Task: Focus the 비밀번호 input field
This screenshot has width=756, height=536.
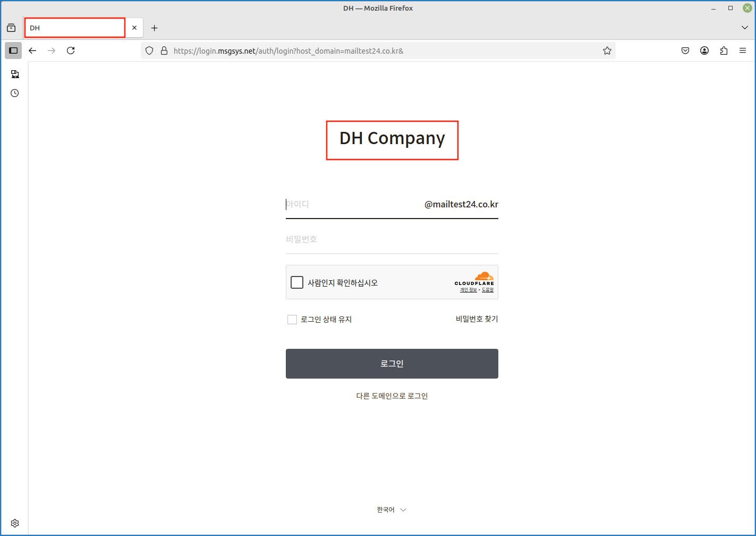Action: coord(392,239)
